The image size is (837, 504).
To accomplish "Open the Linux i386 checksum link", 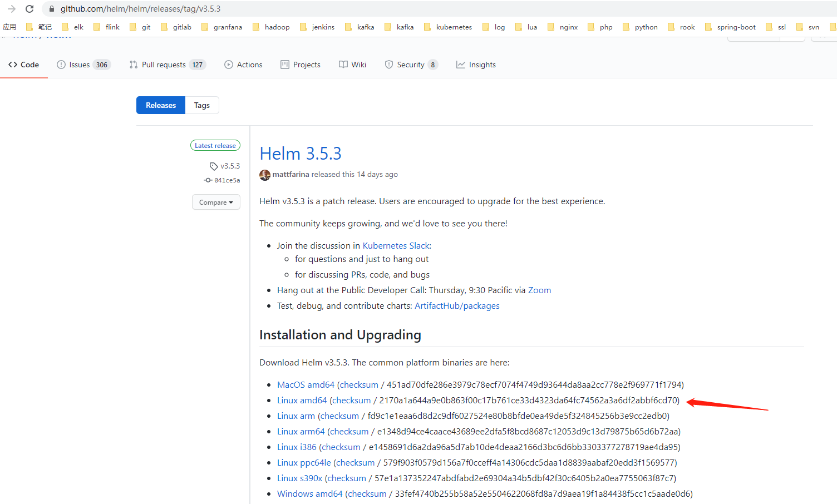I will point(341,447).
